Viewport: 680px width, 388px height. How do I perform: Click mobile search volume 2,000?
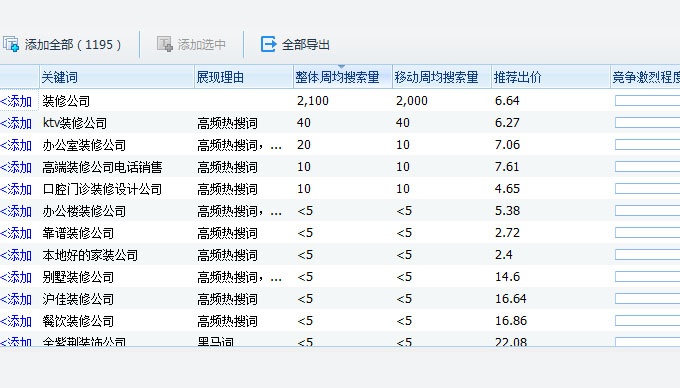click(x=412, y=101)
